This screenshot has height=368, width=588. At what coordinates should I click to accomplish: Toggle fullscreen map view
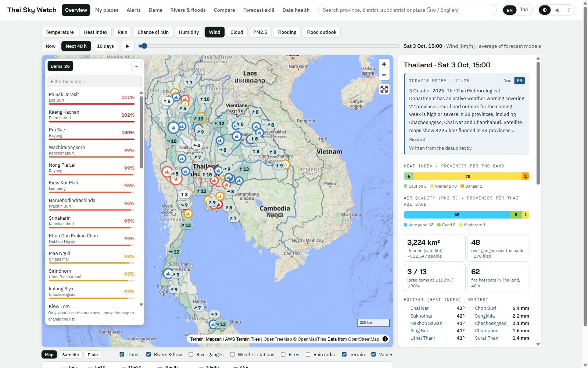384,89
